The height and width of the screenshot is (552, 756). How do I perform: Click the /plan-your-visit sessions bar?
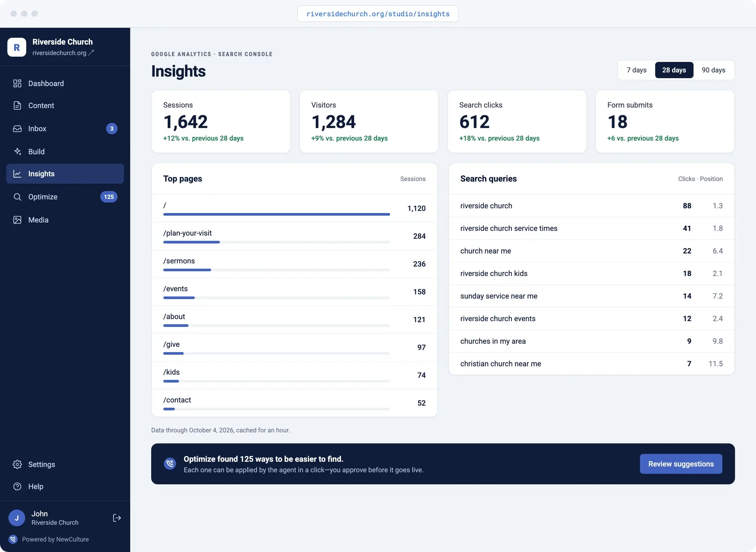pos(276,242)
